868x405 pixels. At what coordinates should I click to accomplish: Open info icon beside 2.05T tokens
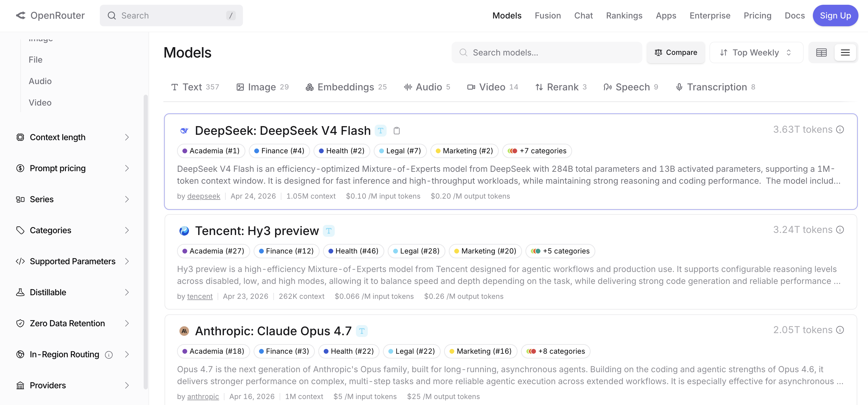(840, 330)
